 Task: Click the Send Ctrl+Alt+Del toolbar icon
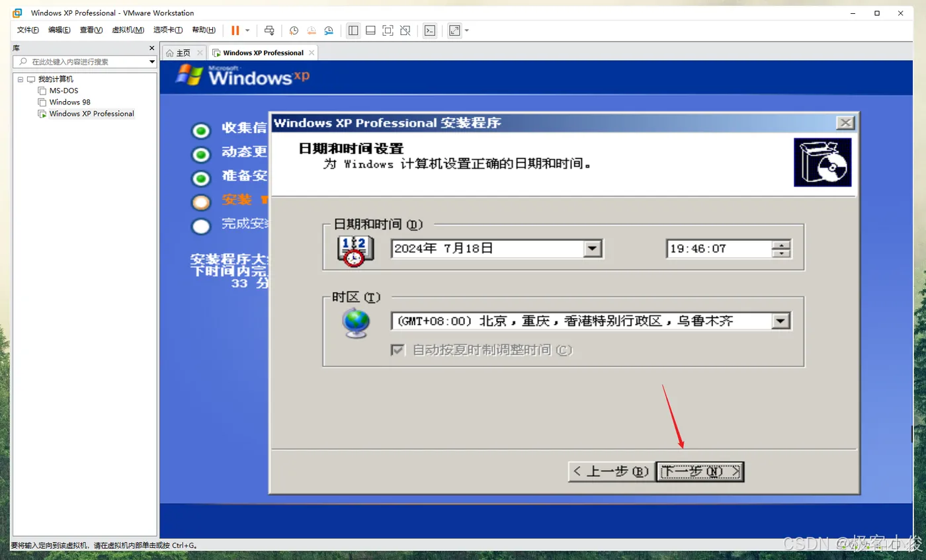point(269,30)
